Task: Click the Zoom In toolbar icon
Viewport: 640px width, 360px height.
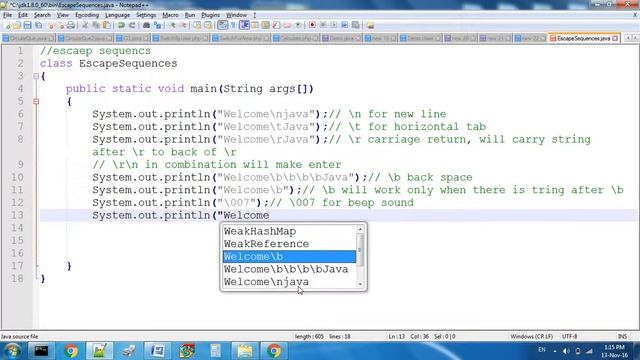Action: point(172,25)
